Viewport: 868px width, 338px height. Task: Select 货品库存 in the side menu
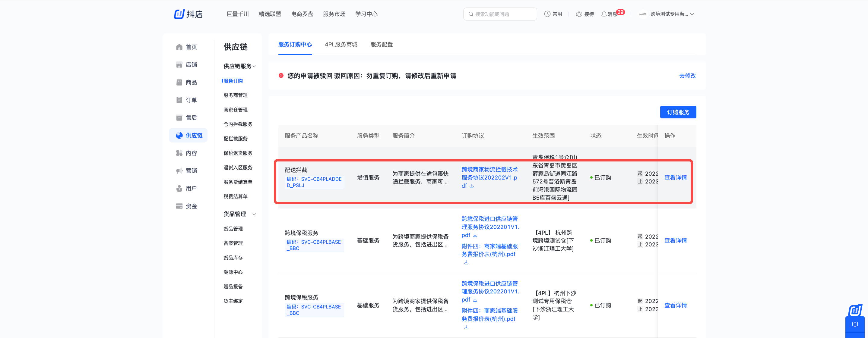tap(233, 258)
